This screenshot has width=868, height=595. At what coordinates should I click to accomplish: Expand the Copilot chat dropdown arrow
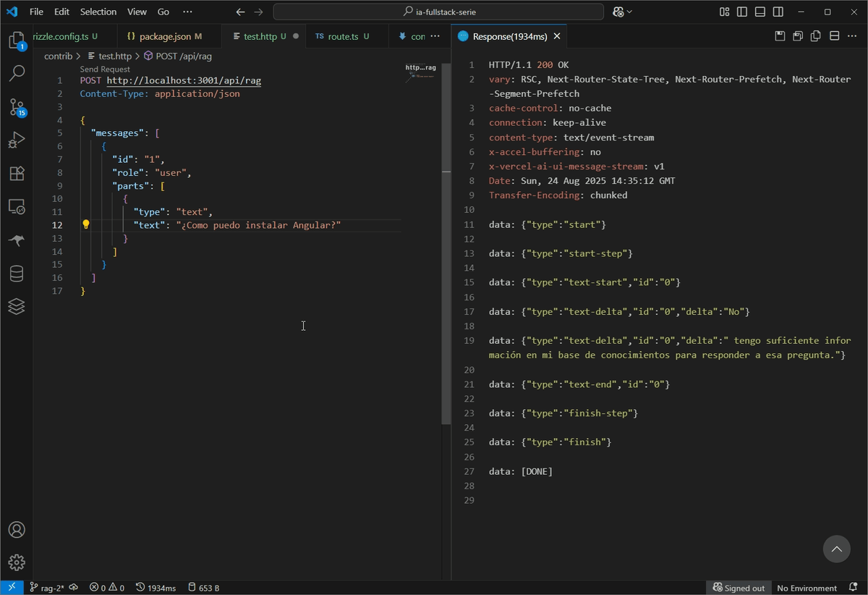[629, 12]
